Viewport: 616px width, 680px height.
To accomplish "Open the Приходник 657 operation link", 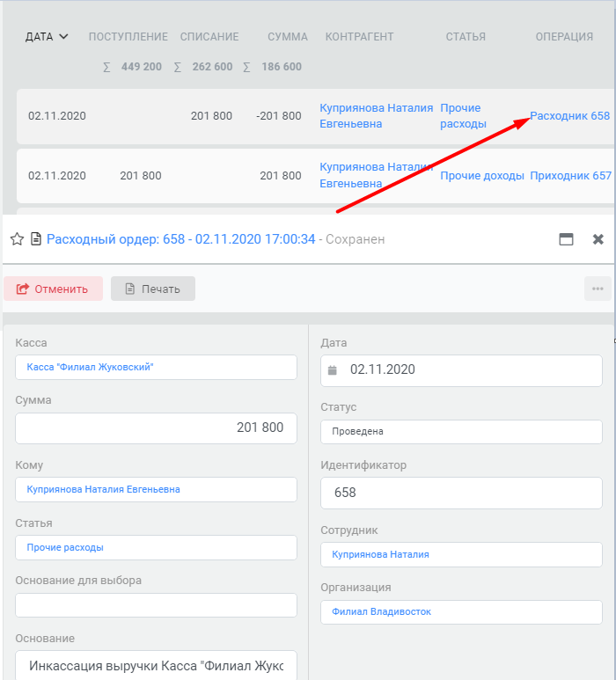I will coord(570,176).
